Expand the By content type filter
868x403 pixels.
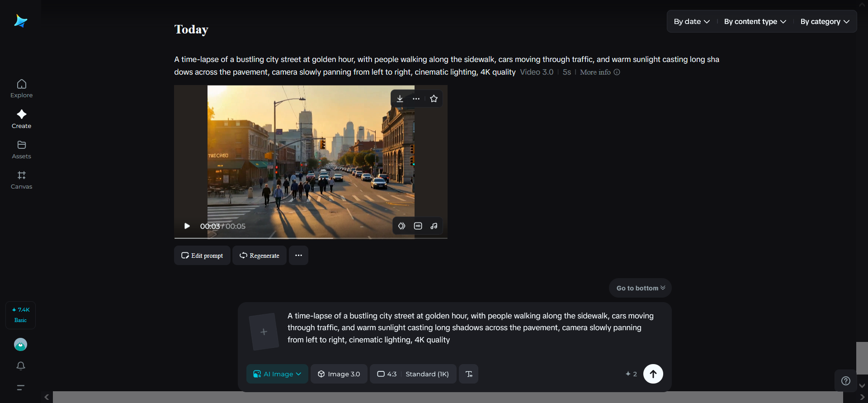point(755,22)
